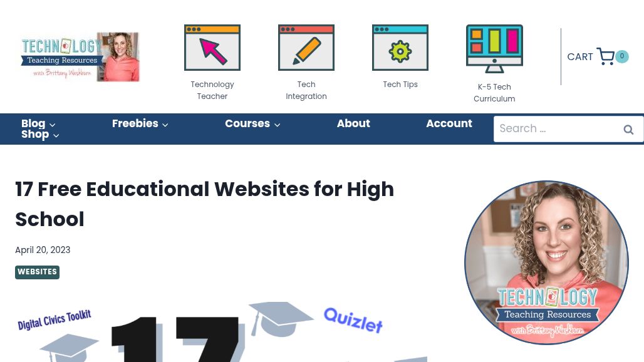Screen dimensions: 644x362
Task: Focus the Search input field
Action: click(559, 129)
